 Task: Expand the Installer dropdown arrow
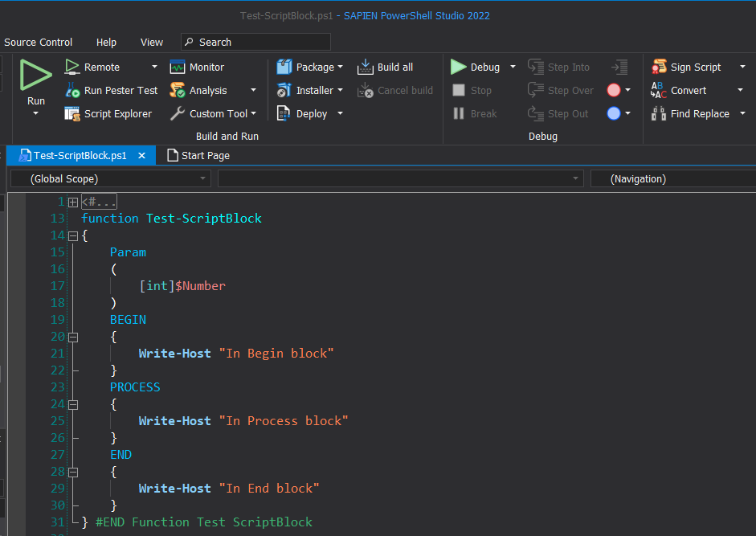pos(341,90)
